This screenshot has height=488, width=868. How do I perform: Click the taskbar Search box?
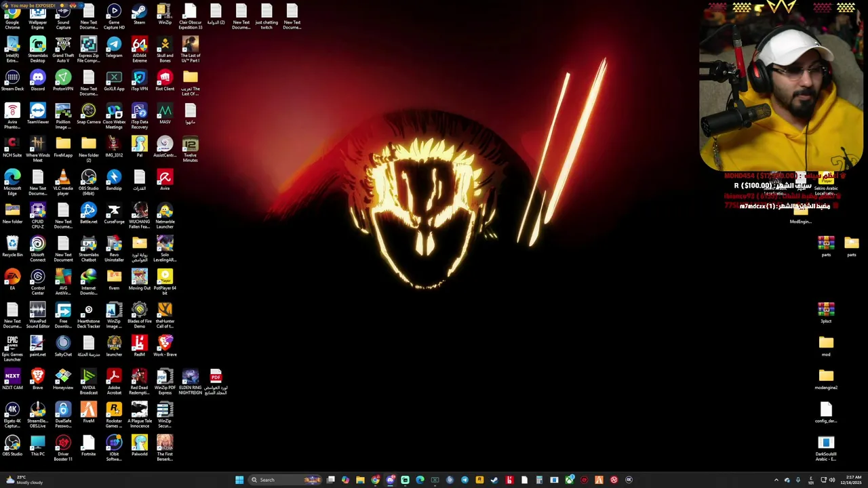click(x=285, y=480)
